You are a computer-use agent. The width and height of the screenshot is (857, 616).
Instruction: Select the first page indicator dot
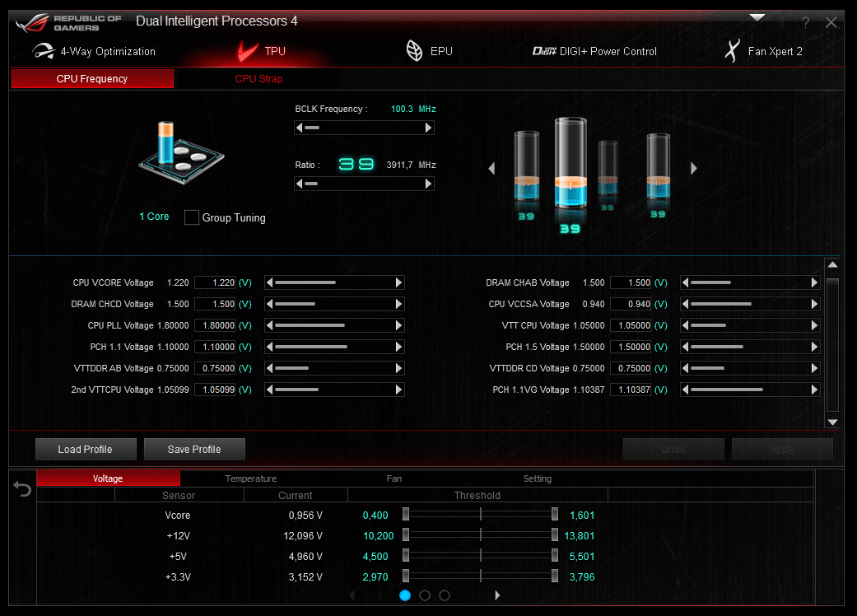tap(405, 595)
